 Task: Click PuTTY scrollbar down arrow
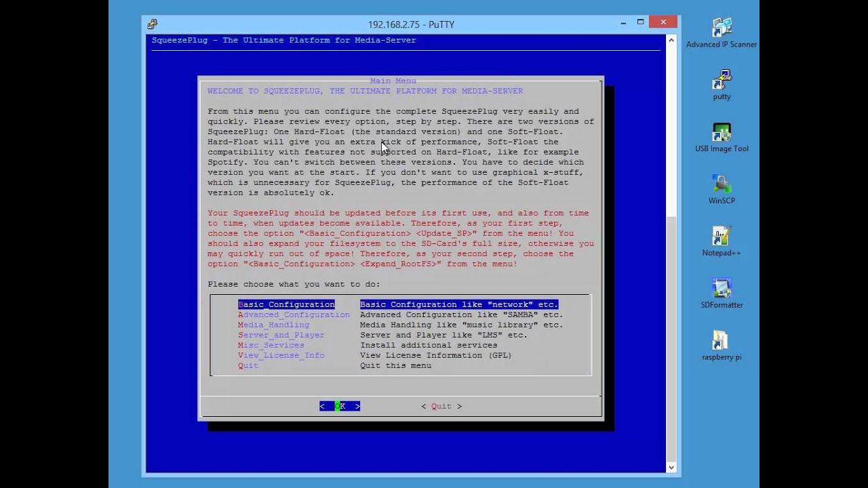pos(671,467)
